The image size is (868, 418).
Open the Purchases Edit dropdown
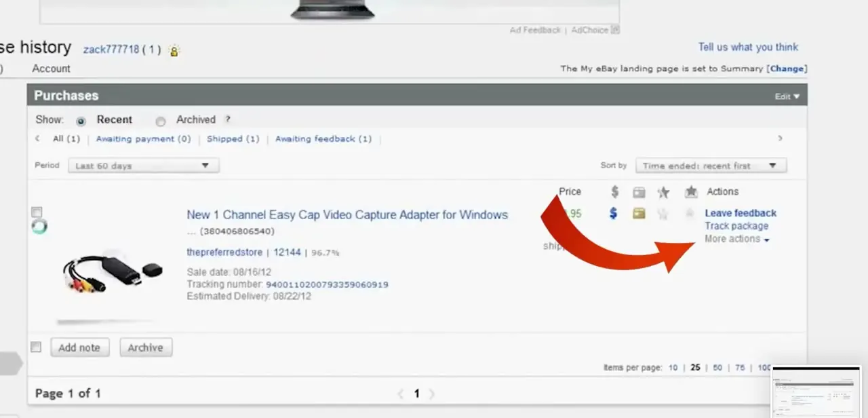point(787,96)
